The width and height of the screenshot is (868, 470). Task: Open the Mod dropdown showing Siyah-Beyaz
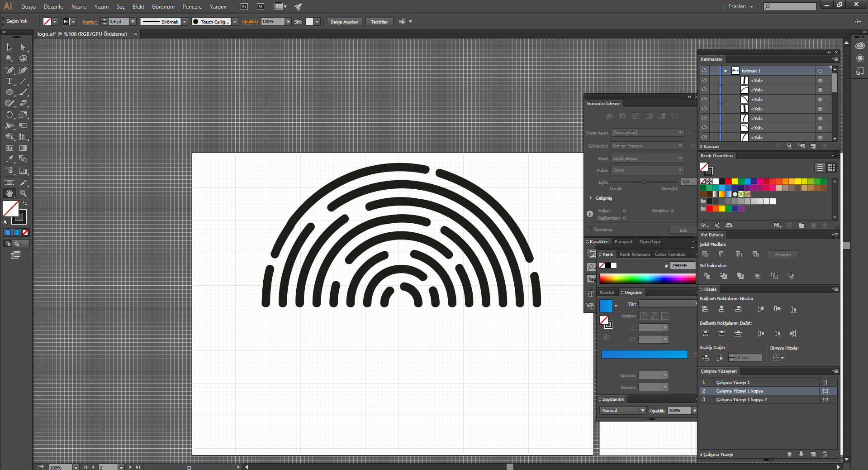(x=647, y=158)
